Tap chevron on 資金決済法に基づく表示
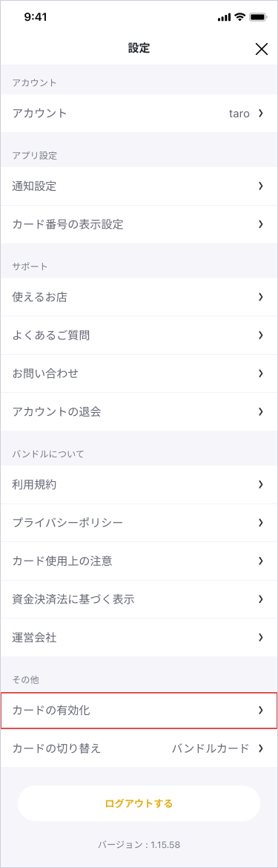The width and height of the screenshot is (278, 868). [x=260, y=599]
